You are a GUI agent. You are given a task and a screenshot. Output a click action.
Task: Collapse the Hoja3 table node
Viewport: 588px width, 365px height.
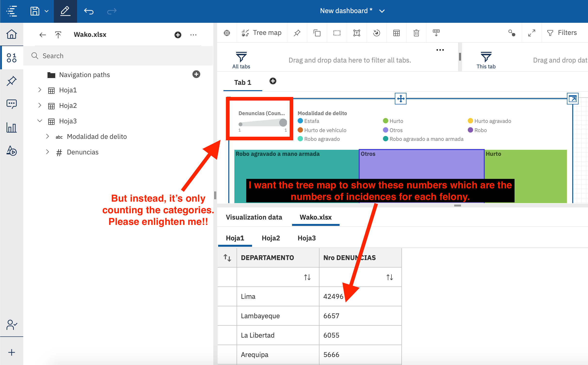pyautogui.click(x=40, y=121)
